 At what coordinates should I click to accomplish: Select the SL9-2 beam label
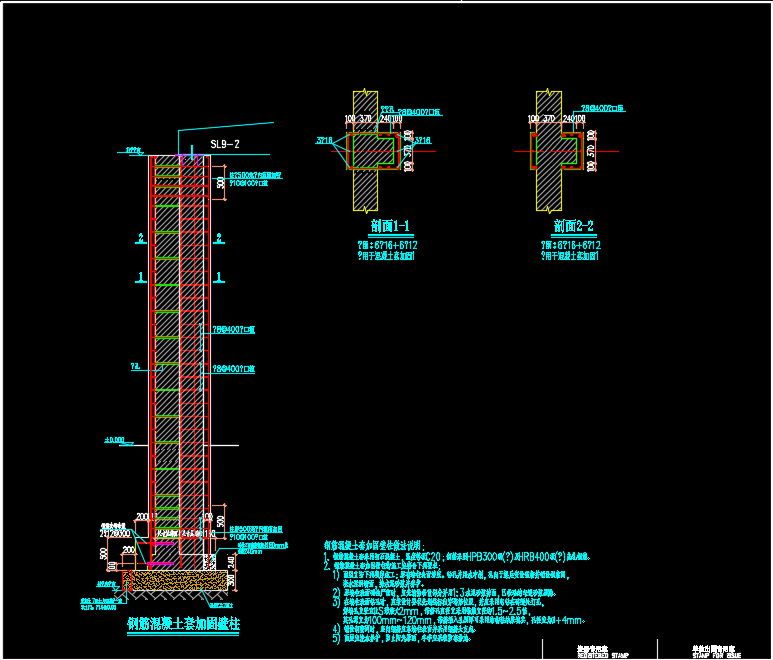[x=225, y=144]
